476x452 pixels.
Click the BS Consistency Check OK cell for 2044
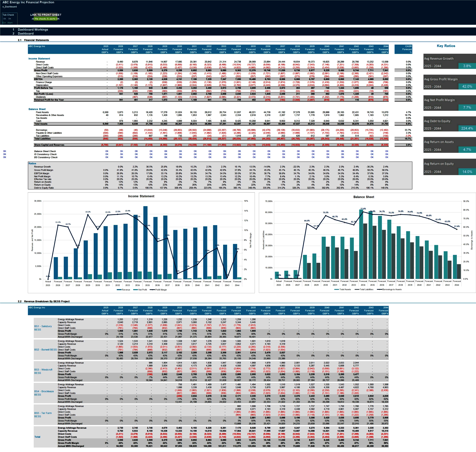coord(387,157)
